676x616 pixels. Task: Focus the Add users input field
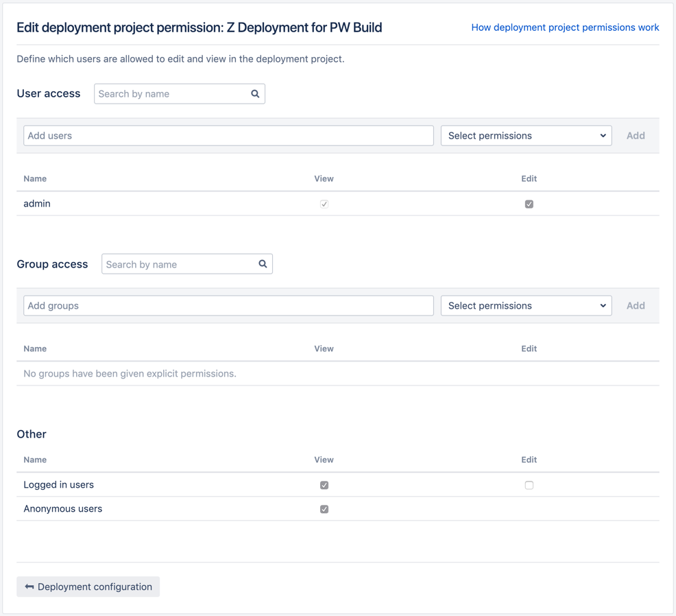tap(228, 135)
